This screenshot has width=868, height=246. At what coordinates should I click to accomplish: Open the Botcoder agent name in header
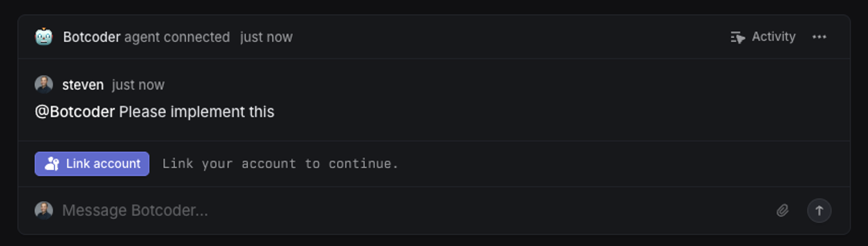click(92, 37)
